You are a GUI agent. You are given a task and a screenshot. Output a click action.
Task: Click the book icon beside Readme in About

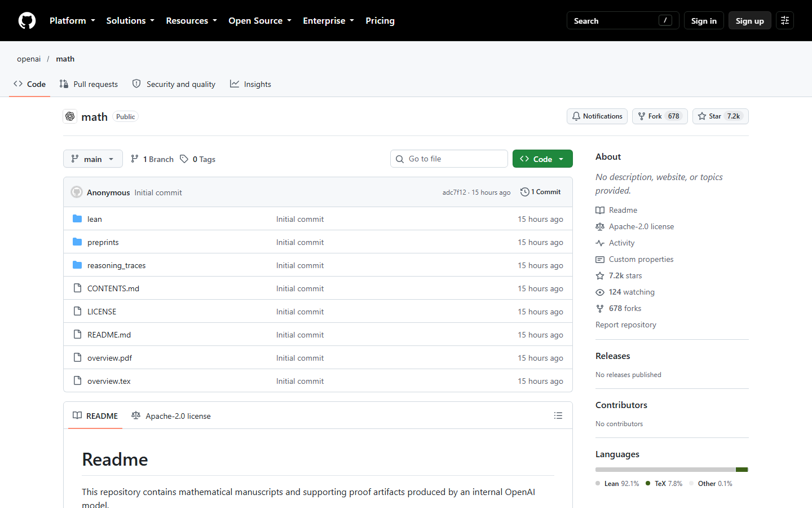point(600,210)
